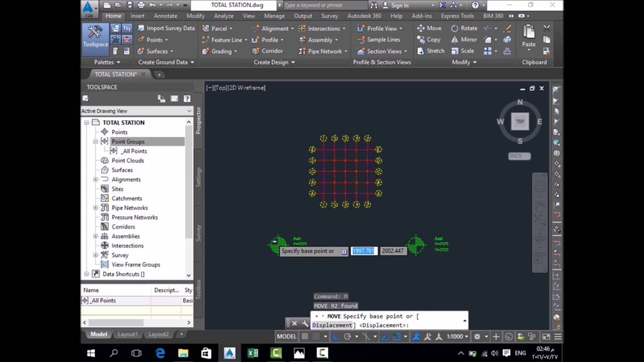This screenshot has width=644, height=362.
Task: Toggle clean screen icon in status bar
Action: (546, 336)
